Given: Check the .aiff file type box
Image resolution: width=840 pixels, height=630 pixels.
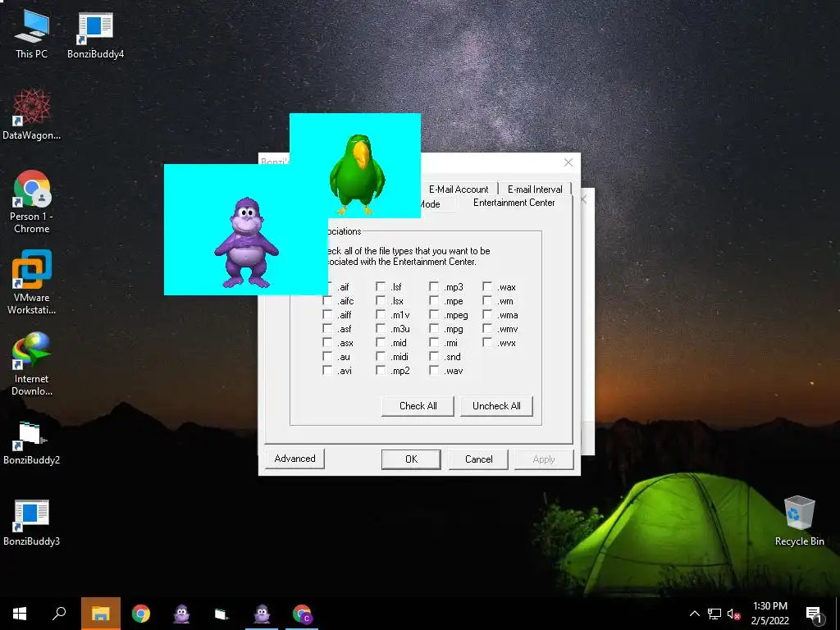Looking at the screenshot, I should [x=327, y=314].
